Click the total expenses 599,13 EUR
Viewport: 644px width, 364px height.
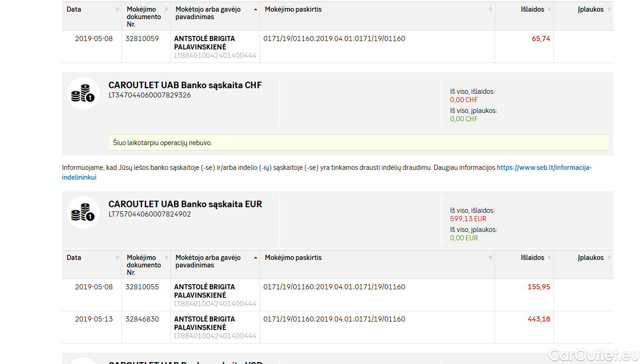[x=468, y=219]
